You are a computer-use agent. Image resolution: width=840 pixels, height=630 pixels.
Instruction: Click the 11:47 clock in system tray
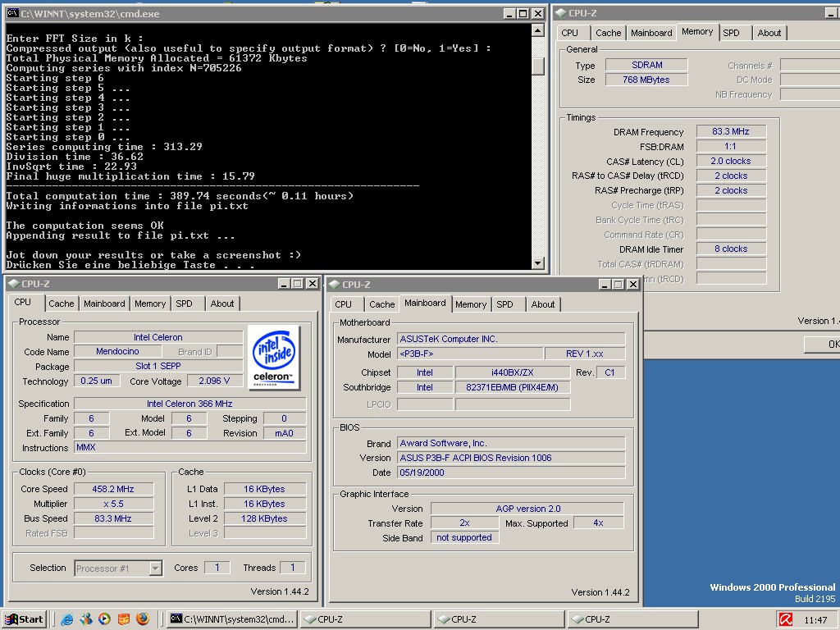[815, 620]
